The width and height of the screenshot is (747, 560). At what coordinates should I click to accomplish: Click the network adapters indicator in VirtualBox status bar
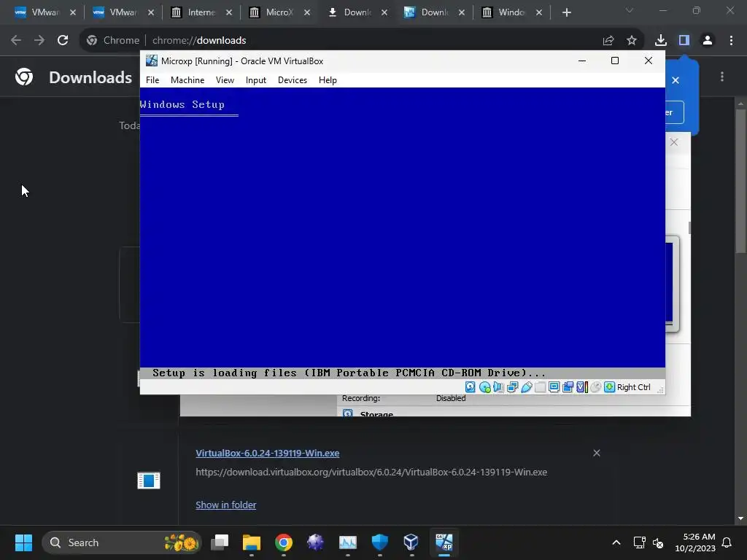[512, 387]
